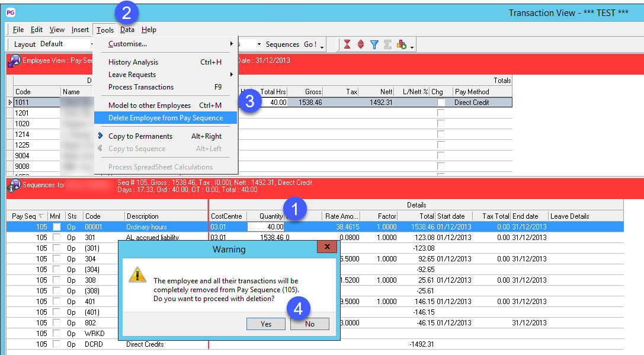Click the coloured chart toolbar icon
The image size is (644, 355).
[x=401, y=44]
